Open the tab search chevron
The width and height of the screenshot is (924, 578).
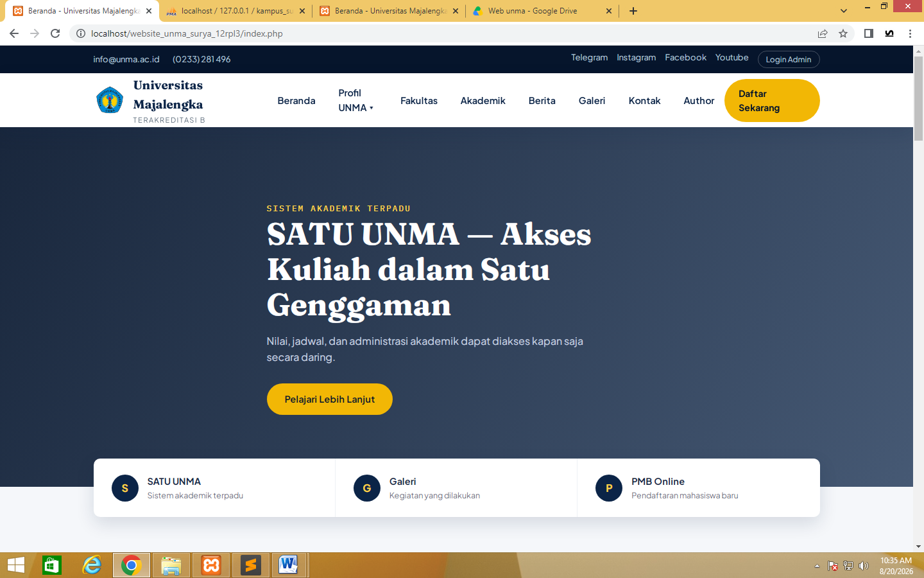pos(844,11)
